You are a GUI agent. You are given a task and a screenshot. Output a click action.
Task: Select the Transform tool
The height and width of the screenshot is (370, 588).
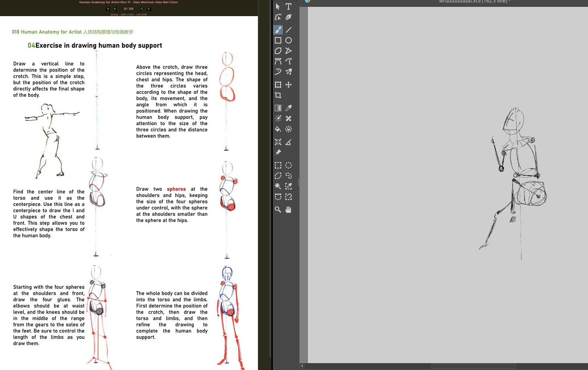[x=278, y=85]
